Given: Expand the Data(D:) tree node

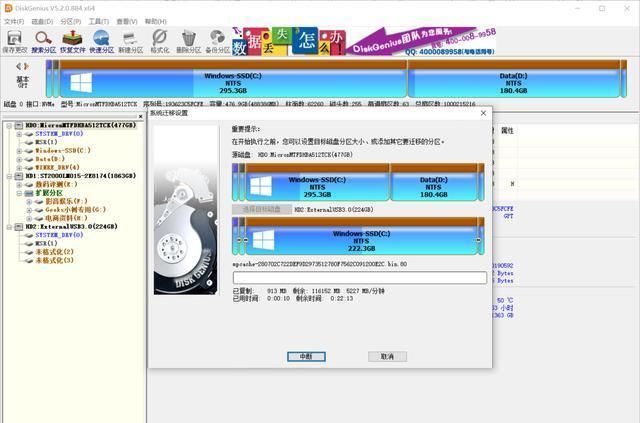Looking at the screenshot, I should click(x=19, y=159).
